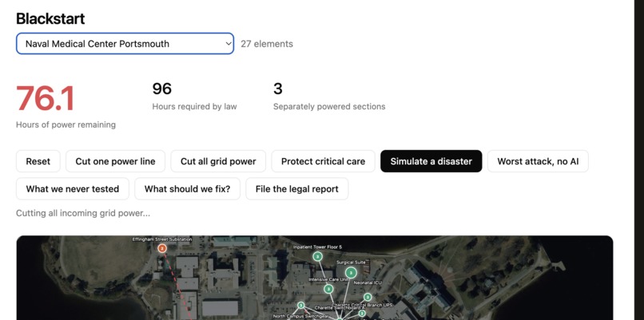
Task: Click the Surgical Suite label text
Action: 351,262
